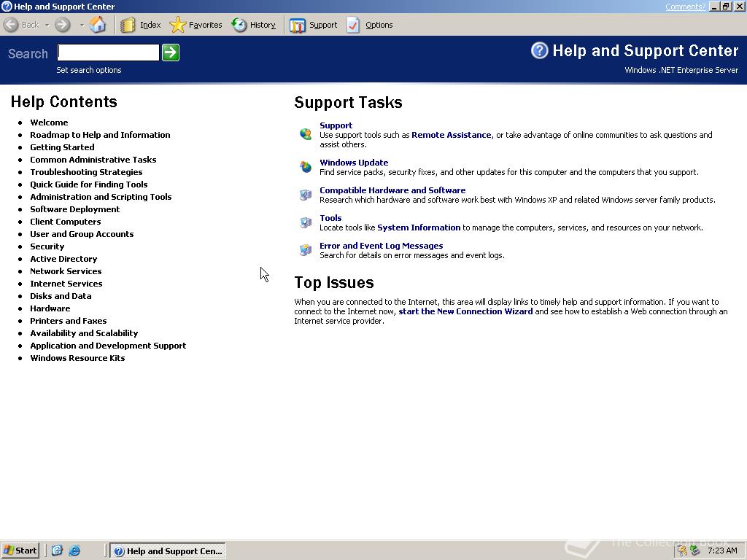Open Quick Guide for Finding Tools
747x560 pixels.
tap(88, 184)
